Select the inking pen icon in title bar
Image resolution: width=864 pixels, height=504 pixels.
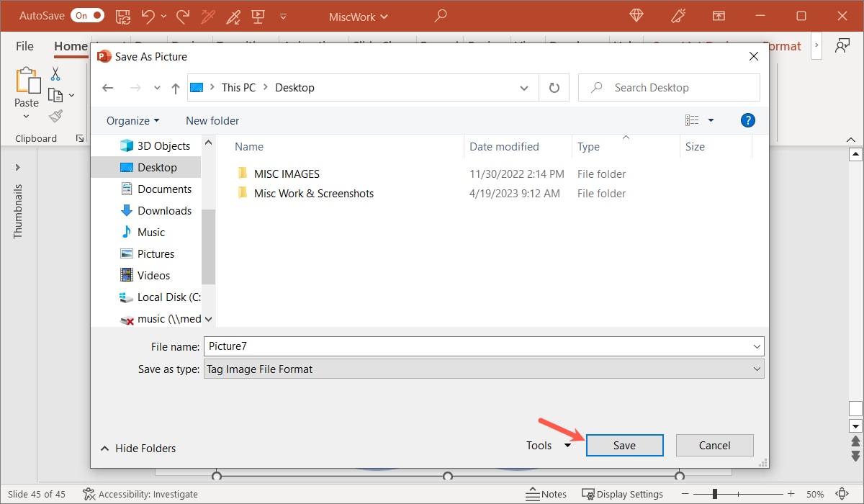coord(233,16)
